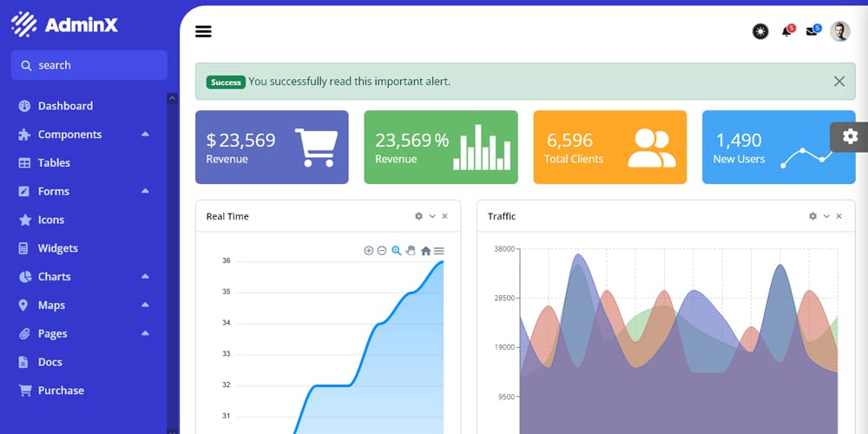The height and width of the screenshot is (434, 868).
Task: Open the Widgets menu item
Action: (57, 248)
